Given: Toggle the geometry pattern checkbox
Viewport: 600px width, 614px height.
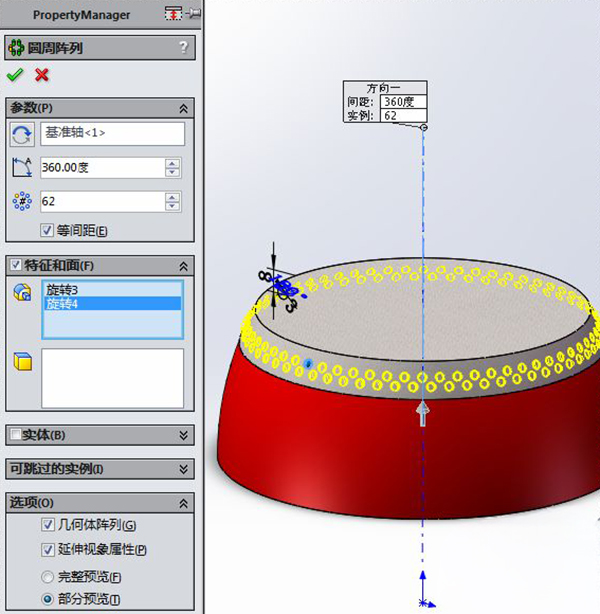Looking at the screenshot, I should (x=48, y=525).
